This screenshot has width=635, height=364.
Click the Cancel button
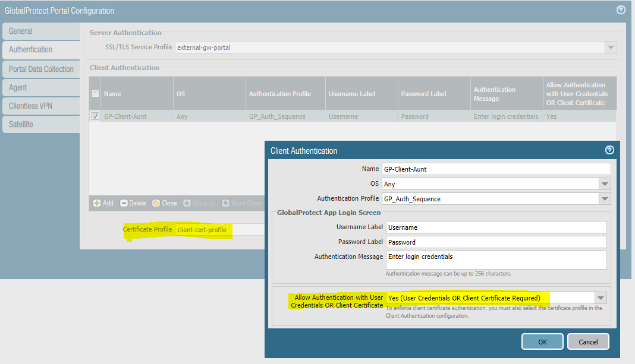coord(587,341)
